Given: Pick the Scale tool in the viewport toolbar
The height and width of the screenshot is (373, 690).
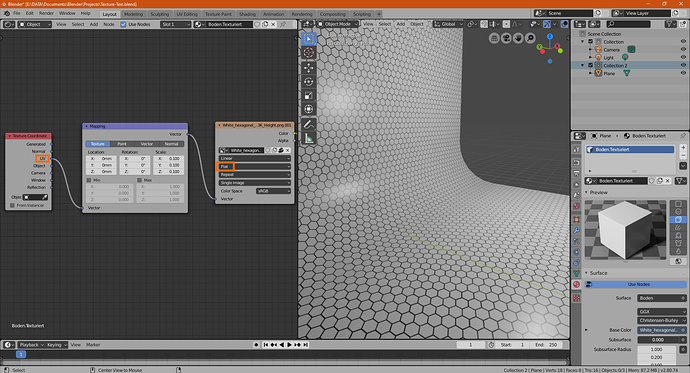Looking at the screenshot, I should [308, 95].
